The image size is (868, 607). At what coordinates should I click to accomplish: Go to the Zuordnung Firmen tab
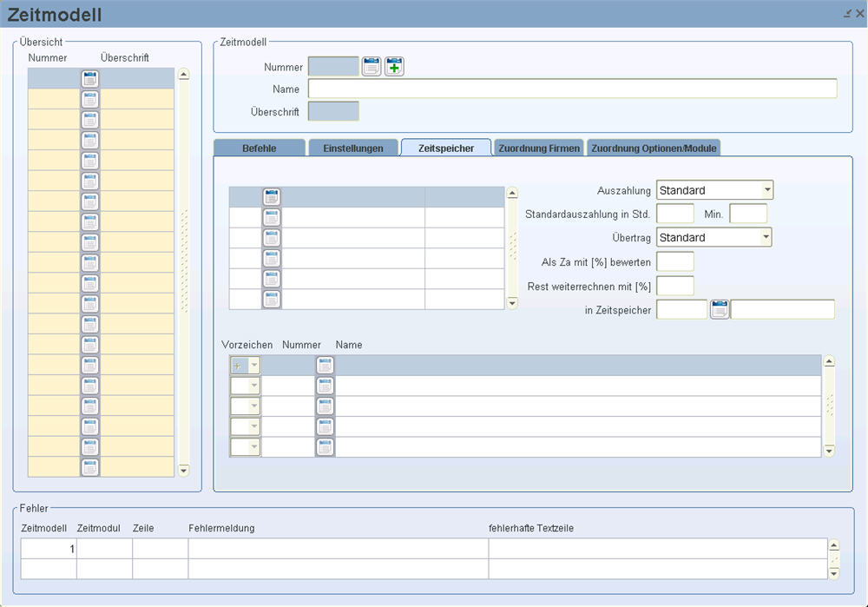pyautogui.click(x=539, y=148)
